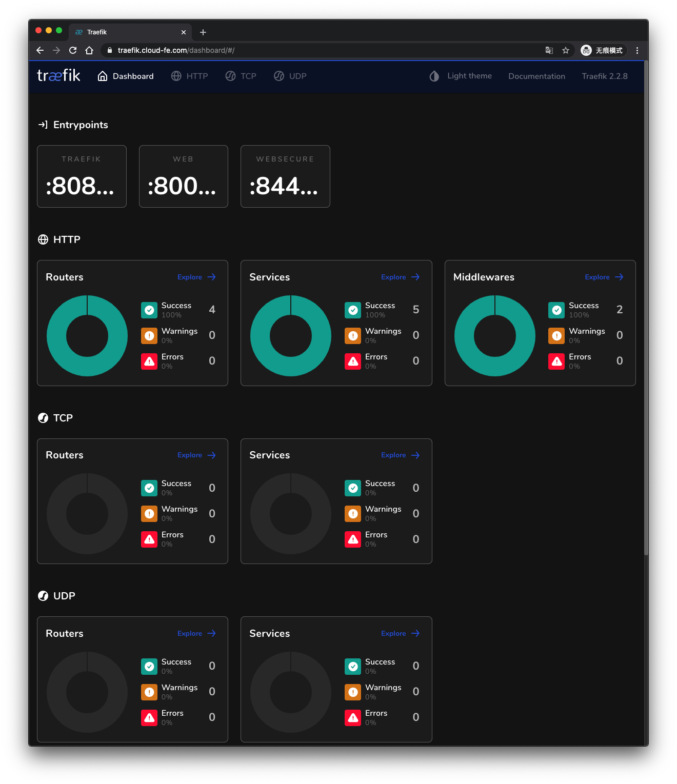
Task: Toggle the Light theme switch
Action: pos(461,76)
